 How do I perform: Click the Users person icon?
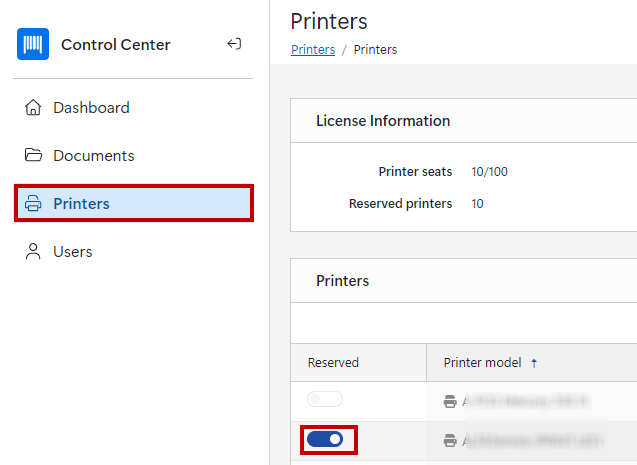coord(33,252)
